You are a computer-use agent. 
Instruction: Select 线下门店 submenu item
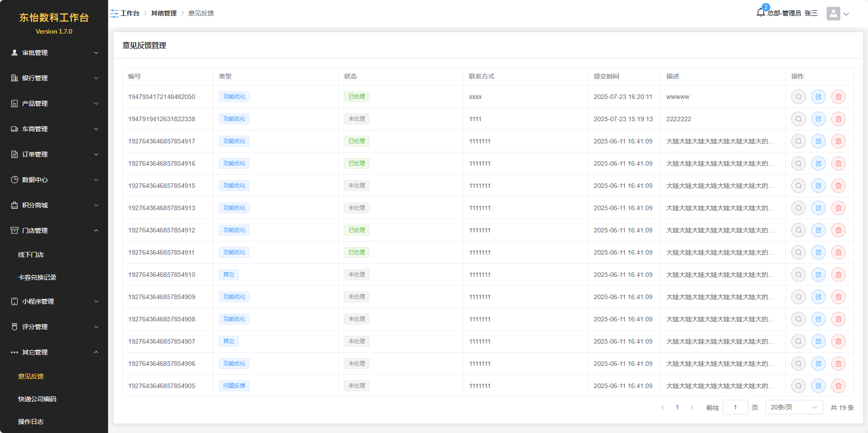click(31, 255)
